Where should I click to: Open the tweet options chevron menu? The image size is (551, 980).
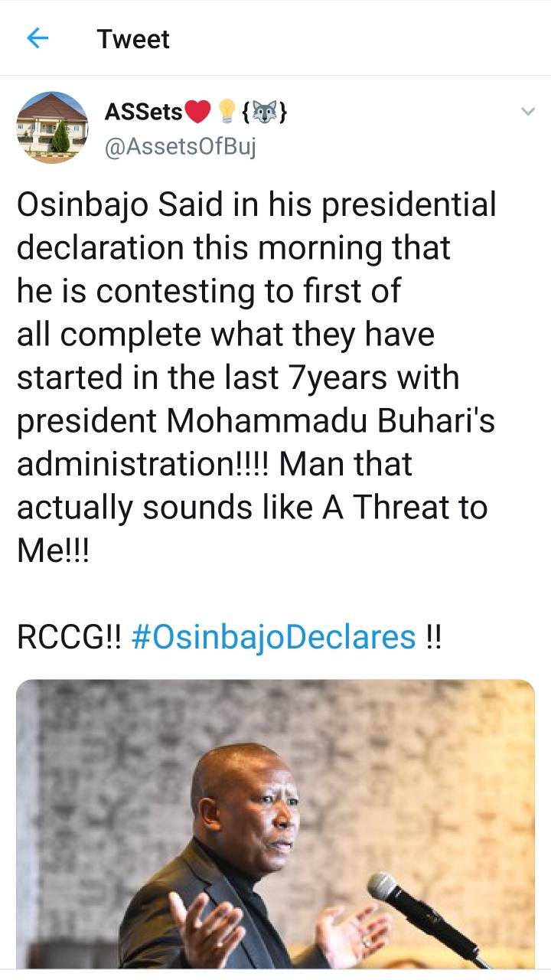[527, 112]
